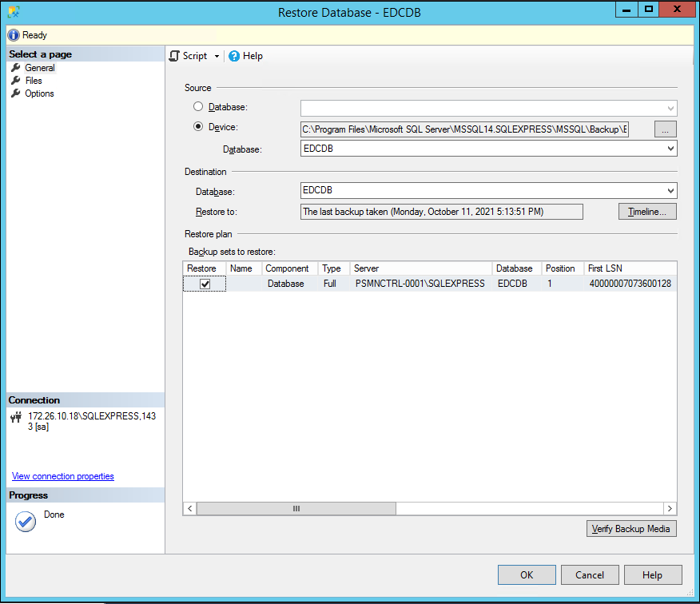Viewport: 700px width, 604px height.
Task: Click the Done progress checkmark icon
Action: 26,521
